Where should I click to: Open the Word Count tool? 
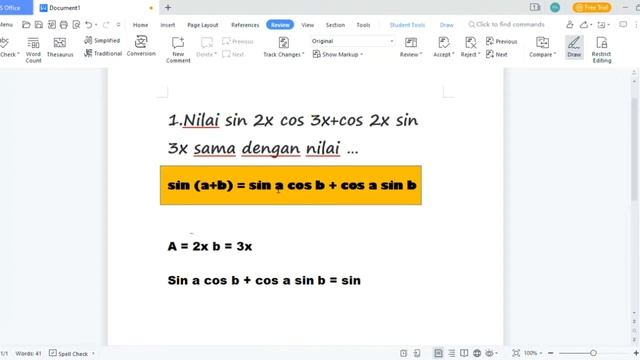coord(33,49)
